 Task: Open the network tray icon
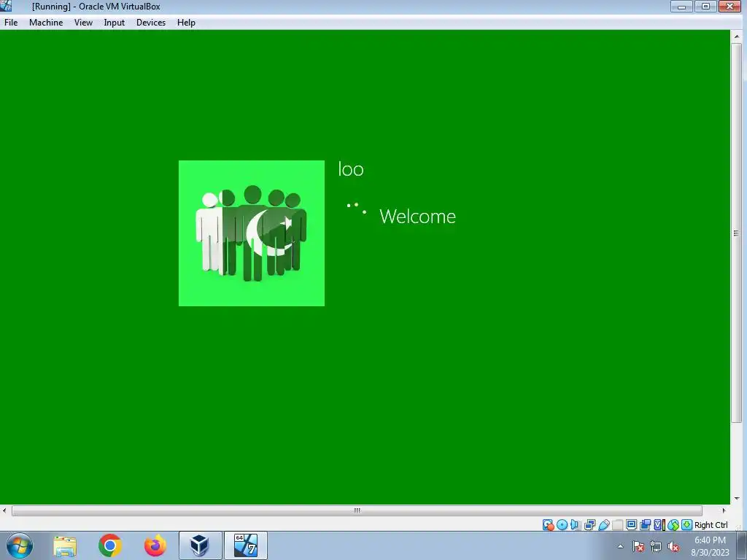coord(656,546)
